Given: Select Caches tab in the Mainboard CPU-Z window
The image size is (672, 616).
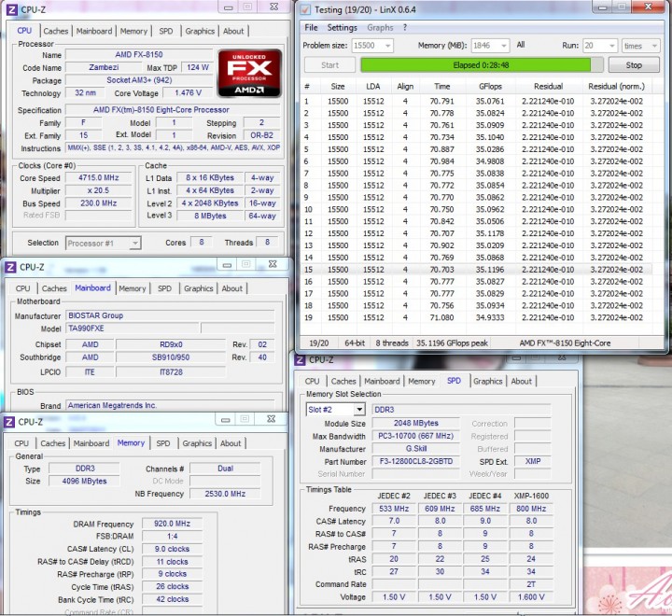Looking at the screenshot, I should (x=54, y=288).
